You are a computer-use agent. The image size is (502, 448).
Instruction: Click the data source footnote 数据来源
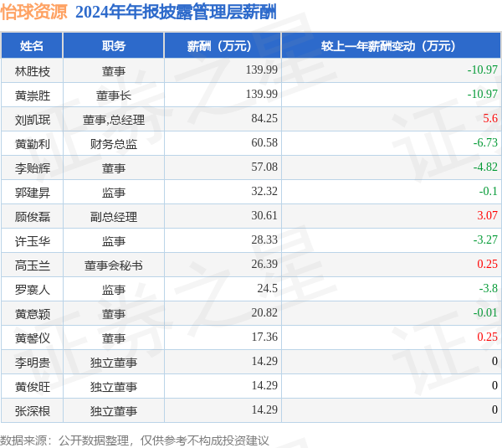pos(135,441)
